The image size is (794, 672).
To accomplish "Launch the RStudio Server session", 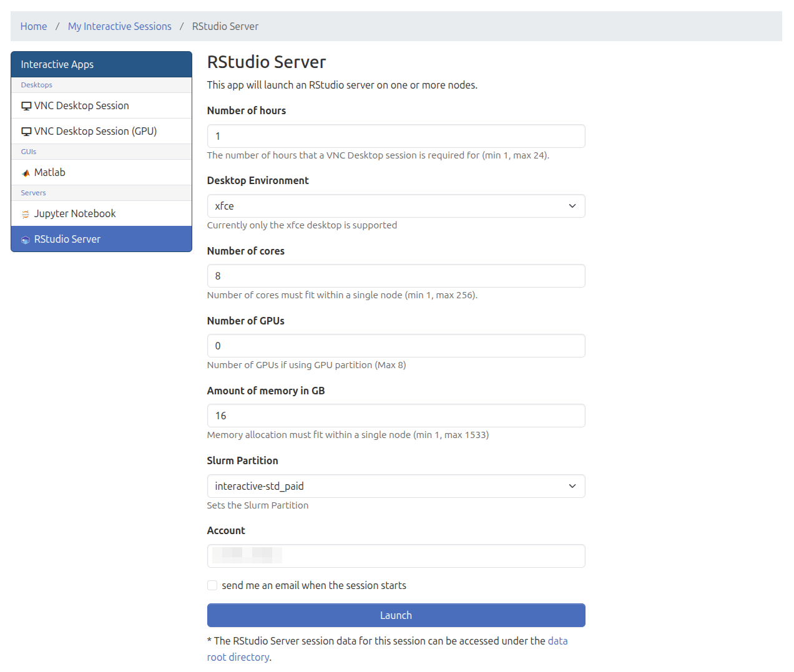I will (396, 615).
